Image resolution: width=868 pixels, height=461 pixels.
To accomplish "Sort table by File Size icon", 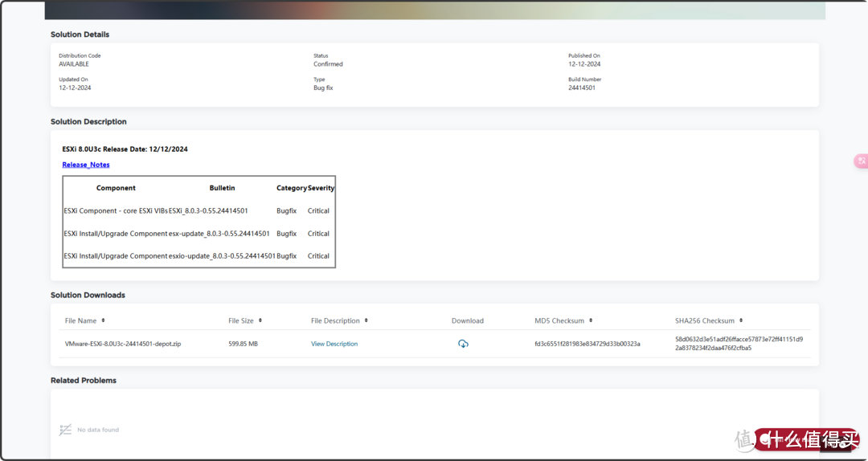I will tap(260, 320).
